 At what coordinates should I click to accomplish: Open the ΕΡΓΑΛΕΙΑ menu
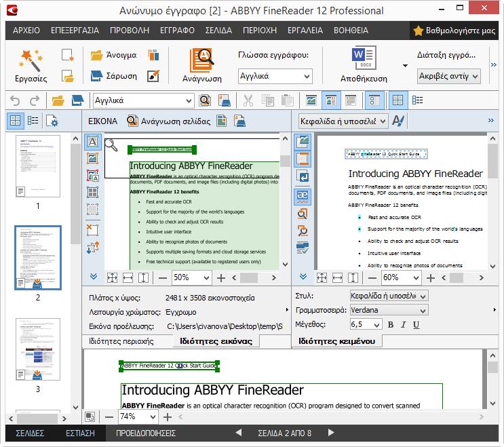point(305,31)
